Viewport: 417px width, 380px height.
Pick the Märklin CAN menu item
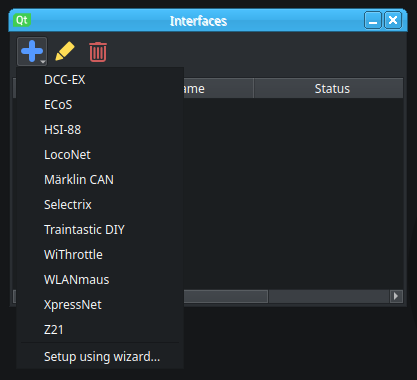(100, 180)
